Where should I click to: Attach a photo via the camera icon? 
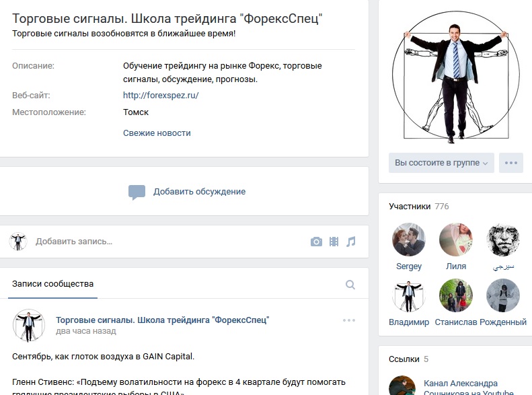coord(316,242)
